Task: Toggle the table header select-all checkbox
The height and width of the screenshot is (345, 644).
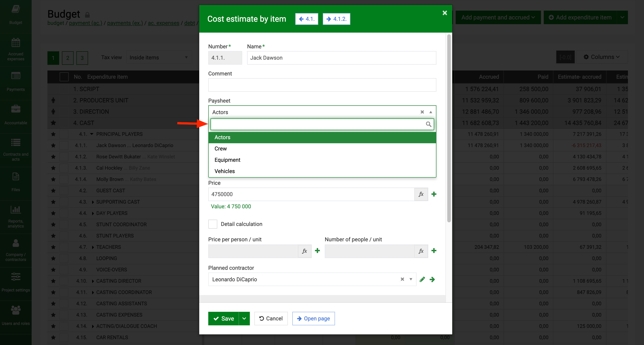Action: point(64,77)
